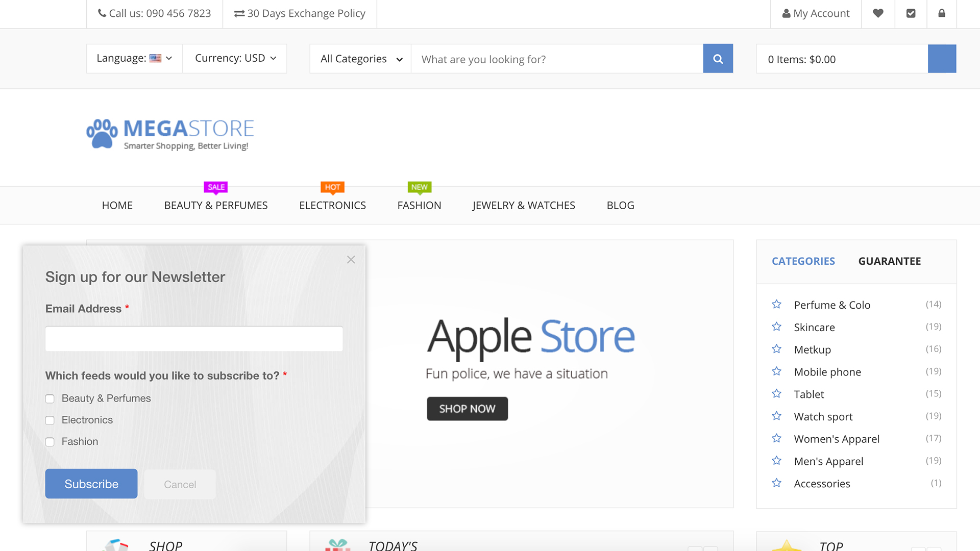
Task: Switch to the CATEGORIES tab
Action: pos(803,261)
